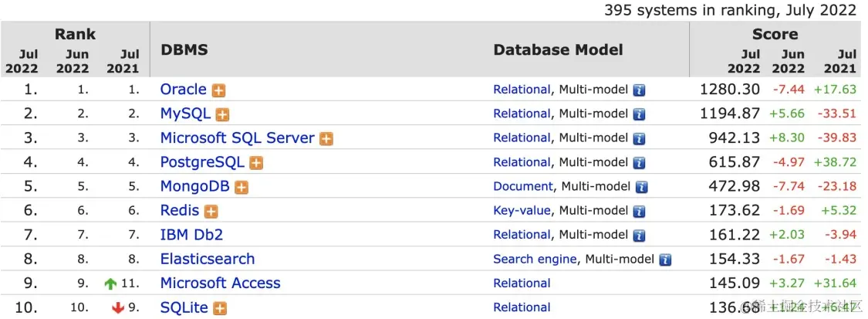868x319 pixels.
Task: Open the Microsoft Access link
Action: point(220,283)
